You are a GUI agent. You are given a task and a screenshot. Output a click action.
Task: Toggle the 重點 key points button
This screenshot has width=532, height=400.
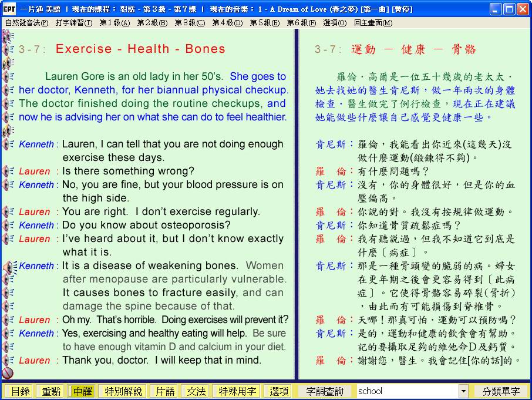tap(49, 391)
